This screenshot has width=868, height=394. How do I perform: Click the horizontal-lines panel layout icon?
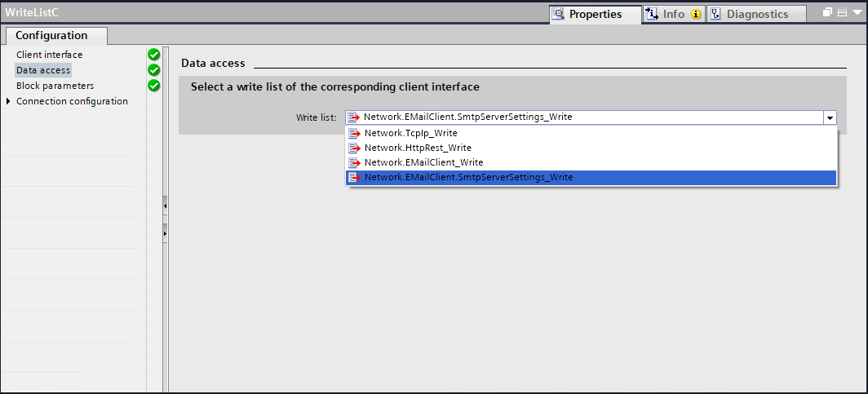843,13
